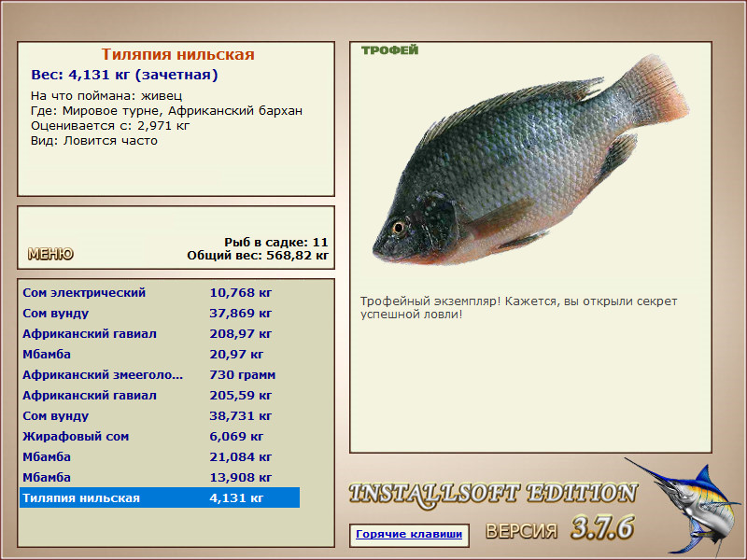Select the Сом вунду 38,731 кг row
The width and height of the screenshot is (747, 560).
pyautogui.click(x=160, y=415)
